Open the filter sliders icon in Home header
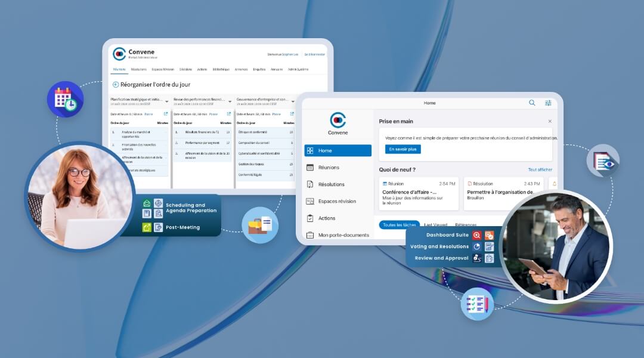This screenshot has height=358, width=644. 548,103
